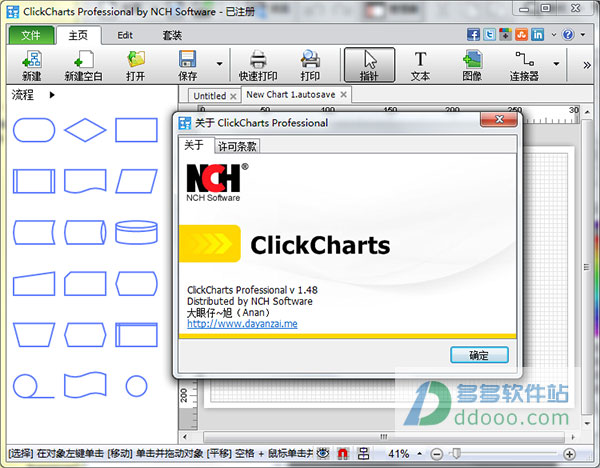The width and height of the screenshot is (600, 468).
Task: Pick the plain rectangle process shape
Action: 136,130
